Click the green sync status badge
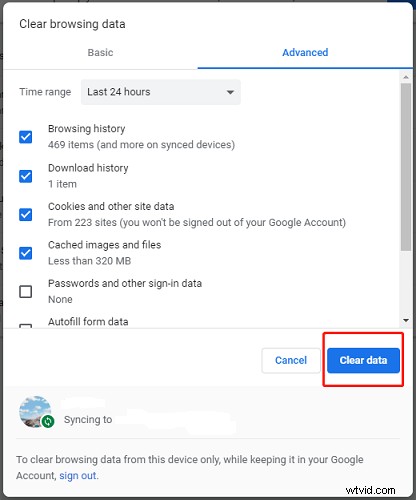The height and width of the screenshot is (500, 416). (48, 421)
